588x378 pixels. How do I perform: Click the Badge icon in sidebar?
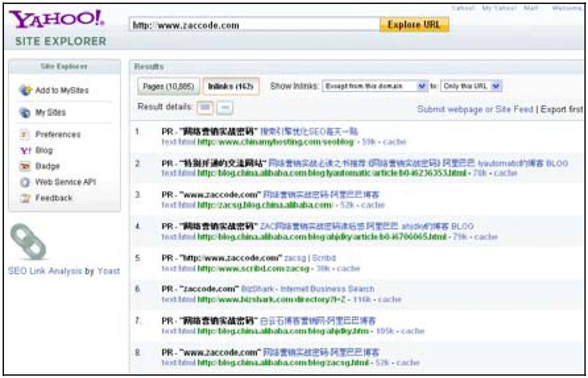[25, 166]
